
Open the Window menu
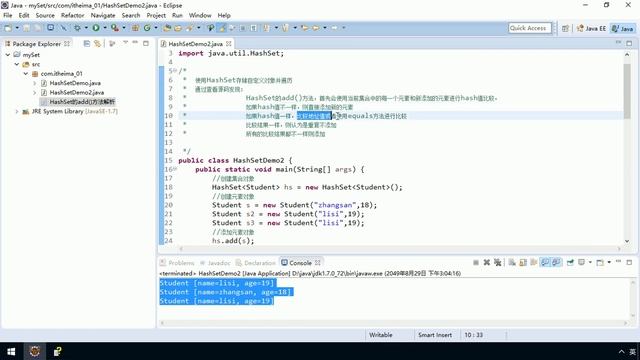tap(200, 15)
